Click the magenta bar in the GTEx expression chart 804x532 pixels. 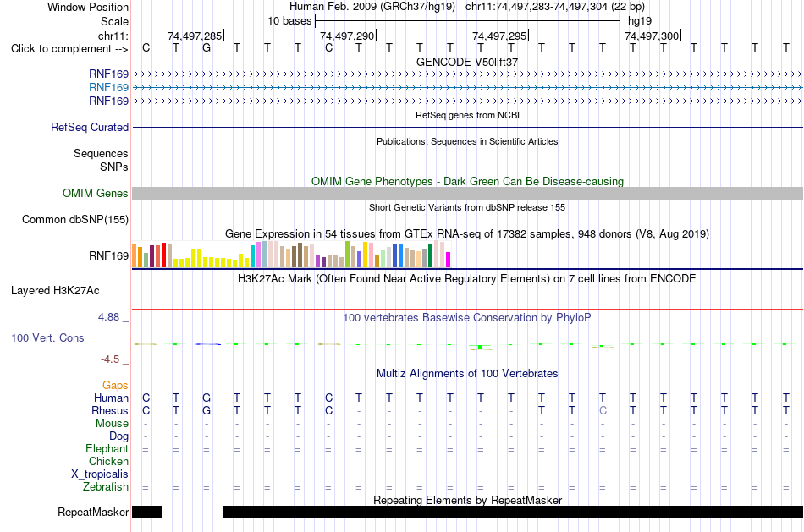pos(449,260)
